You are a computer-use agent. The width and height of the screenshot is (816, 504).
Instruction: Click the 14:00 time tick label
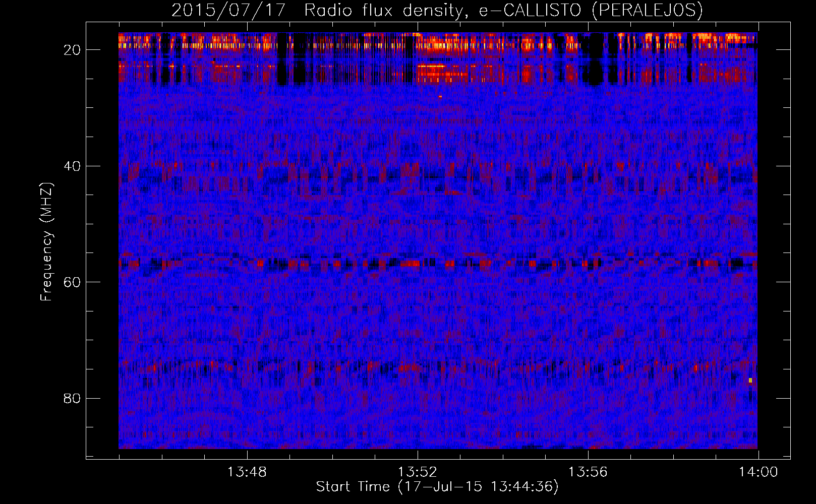click(x=758, y=472)
